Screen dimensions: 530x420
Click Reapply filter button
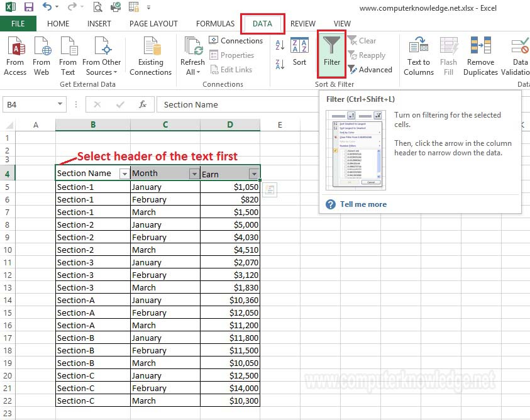point(367,55)
